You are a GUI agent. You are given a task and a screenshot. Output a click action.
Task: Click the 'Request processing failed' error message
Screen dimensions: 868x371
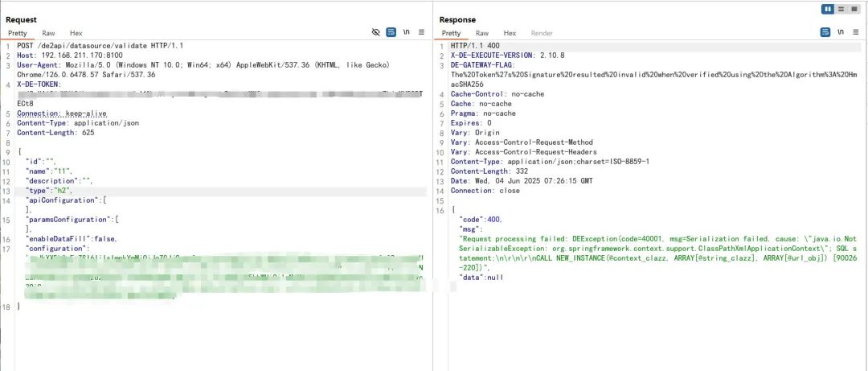(659, 254)
